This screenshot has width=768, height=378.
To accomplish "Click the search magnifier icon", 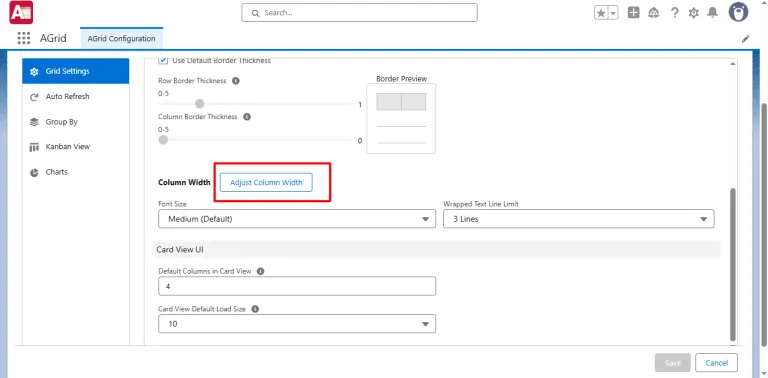I will click(255, 13).
